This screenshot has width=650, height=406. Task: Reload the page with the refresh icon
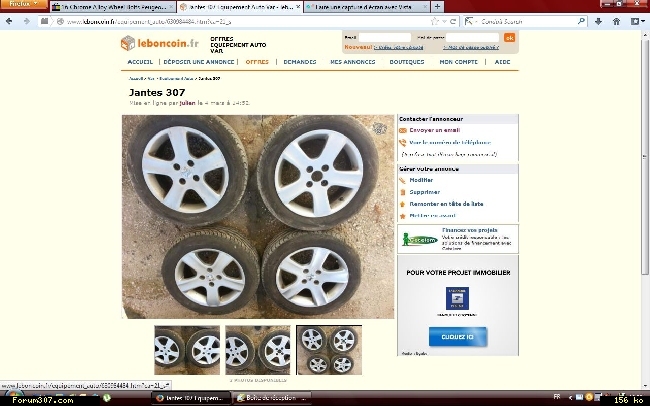[x=453, y=21]
